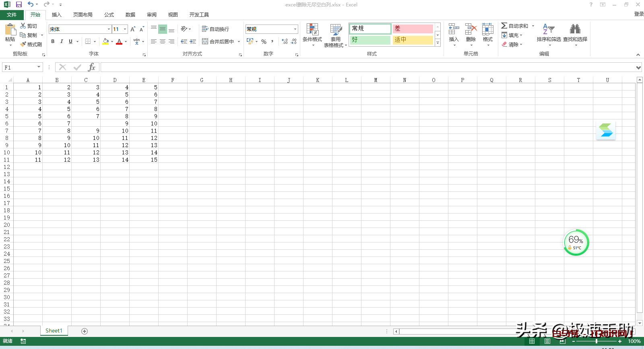Click the Format Painter (格式刷) icon
Screen dimensions: 644x349
coord(24,44)
